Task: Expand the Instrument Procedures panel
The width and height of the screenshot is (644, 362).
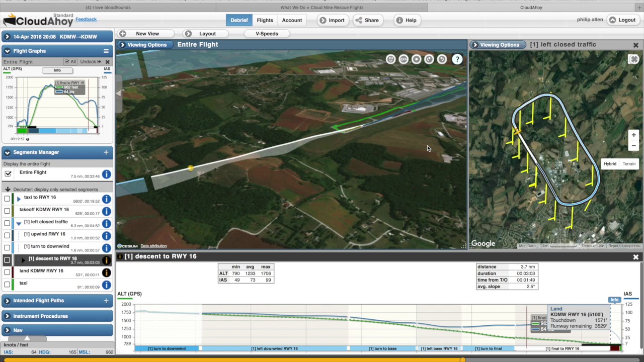Action: [8, 316]
